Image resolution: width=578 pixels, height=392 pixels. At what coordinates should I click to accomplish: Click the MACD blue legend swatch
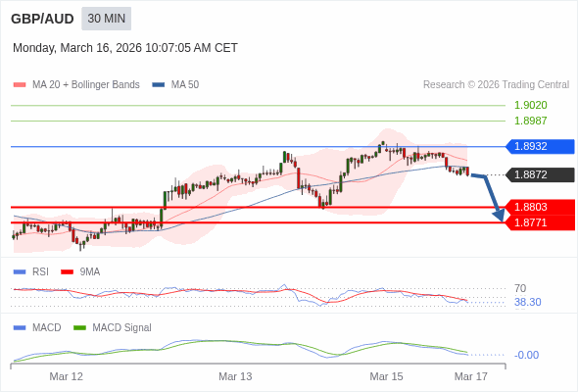[20, 328]
